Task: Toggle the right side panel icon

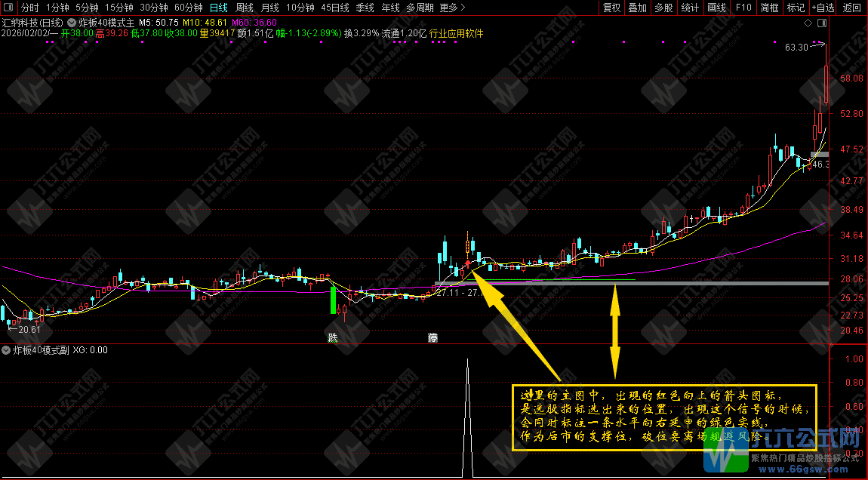Action: pos(820,23)
